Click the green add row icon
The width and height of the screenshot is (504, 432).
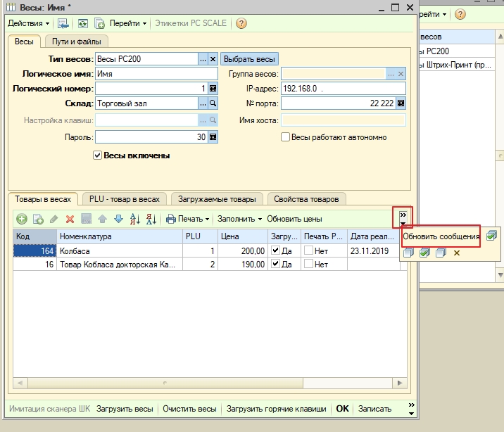[21, 219]
